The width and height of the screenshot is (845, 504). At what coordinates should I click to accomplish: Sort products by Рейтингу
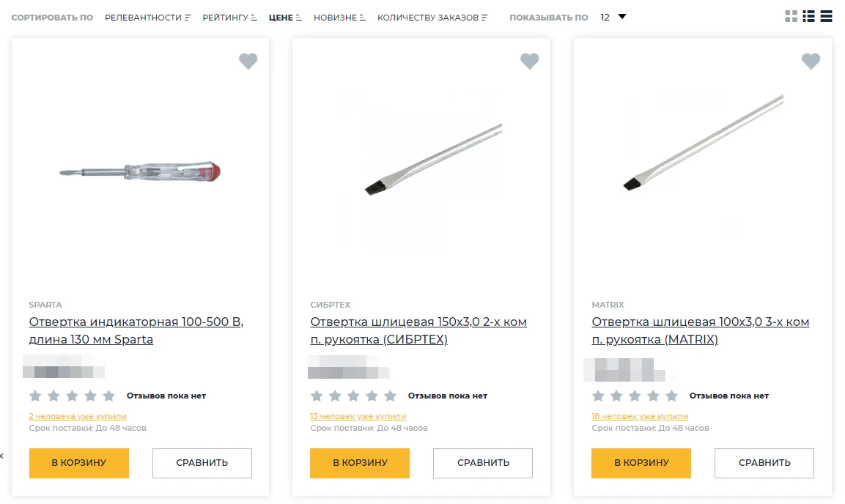[229, 17]
